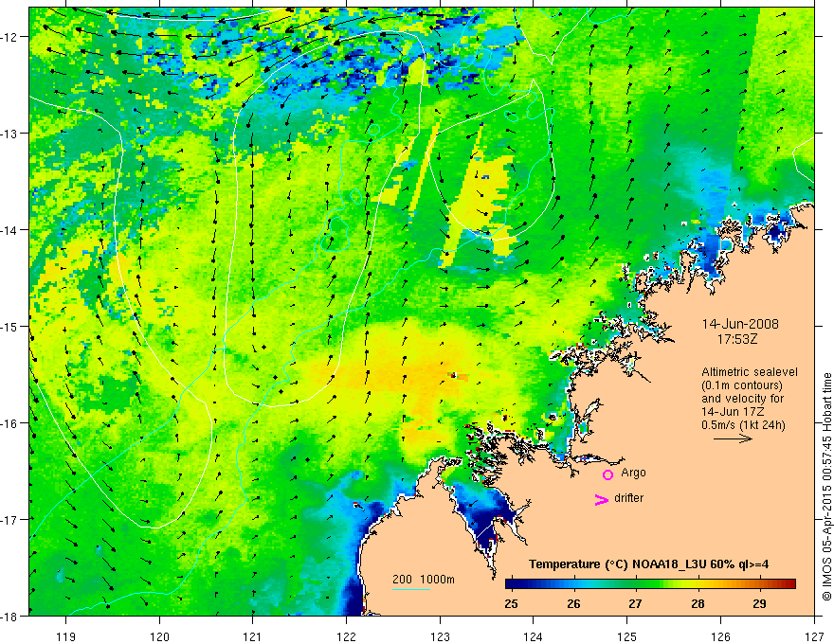Click latitude axis label '-17'
The image size is (834, 644).
pyautogui.click(x=9, y=519)
